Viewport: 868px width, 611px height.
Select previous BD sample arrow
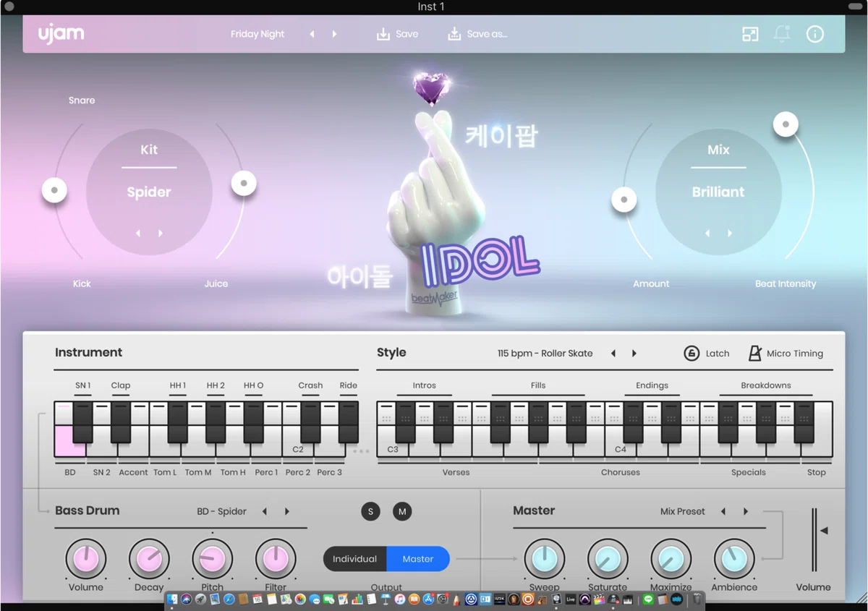[265, 511]
